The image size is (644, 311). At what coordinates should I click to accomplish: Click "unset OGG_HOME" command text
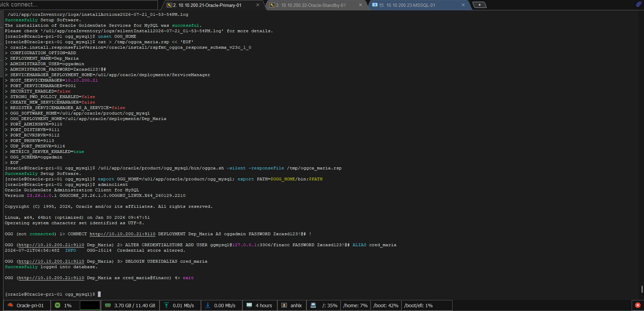click(117, 36)
